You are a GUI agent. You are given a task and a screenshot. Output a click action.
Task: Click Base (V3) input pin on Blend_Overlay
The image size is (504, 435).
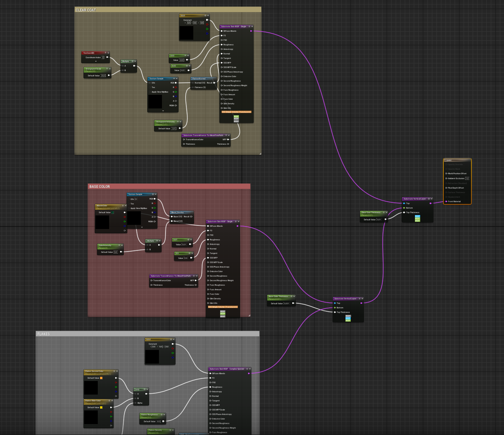[172, 217]
